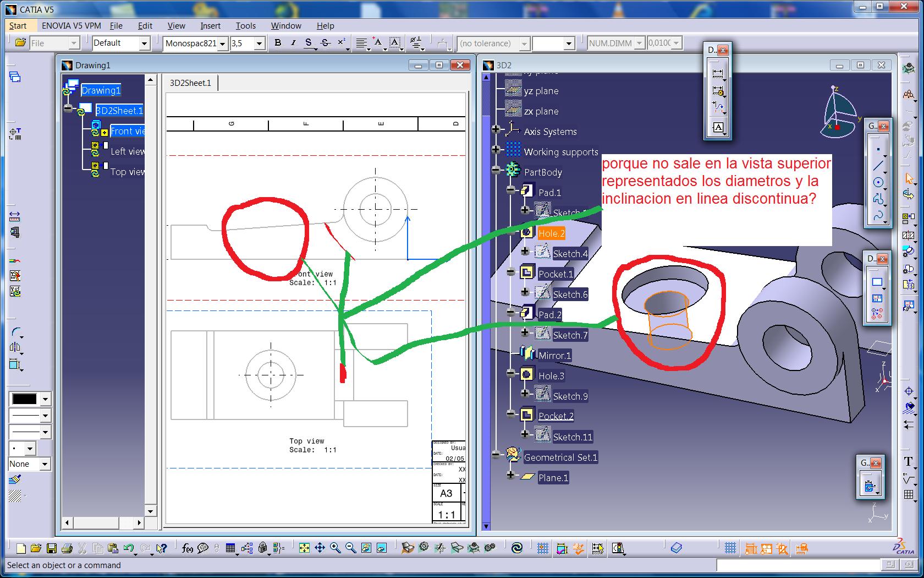The image size is (924, 578).
Task: Switch to the 3D2Sheet.1 tab
Action: click(190, 83)
